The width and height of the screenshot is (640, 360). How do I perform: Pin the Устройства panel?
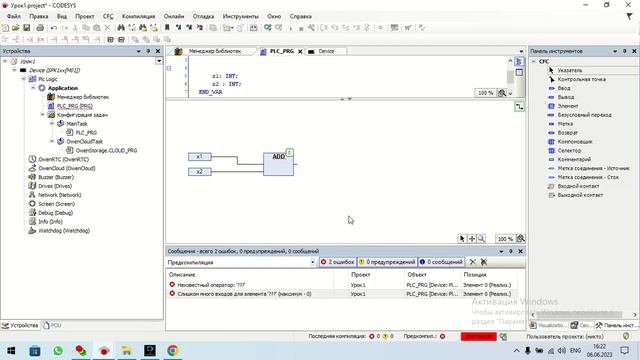pyautogui.click(x=148, y=51)
